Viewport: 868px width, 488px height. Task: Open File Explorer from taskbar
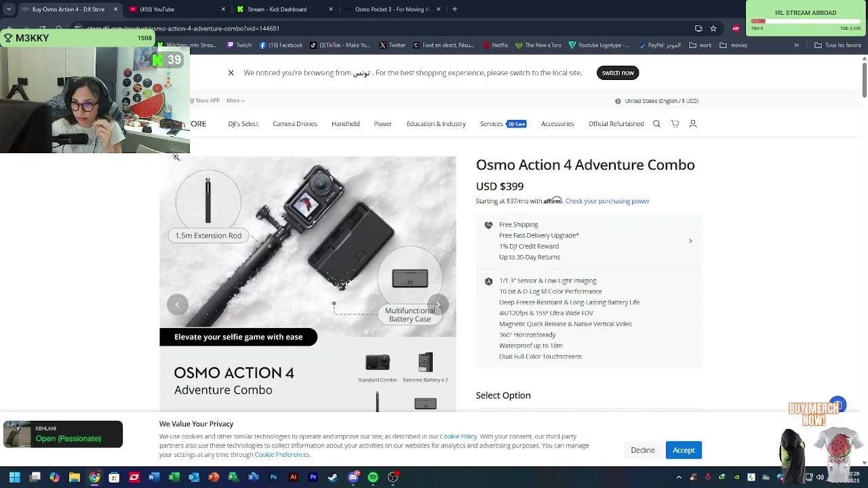tap(75, 477)
